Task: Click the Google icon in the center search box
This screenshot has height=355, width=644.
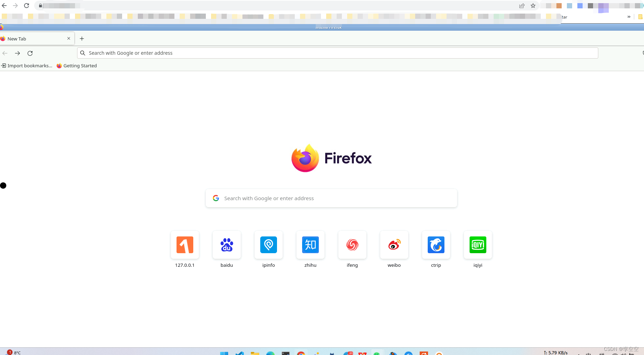Action: click(x=216, y=198)
